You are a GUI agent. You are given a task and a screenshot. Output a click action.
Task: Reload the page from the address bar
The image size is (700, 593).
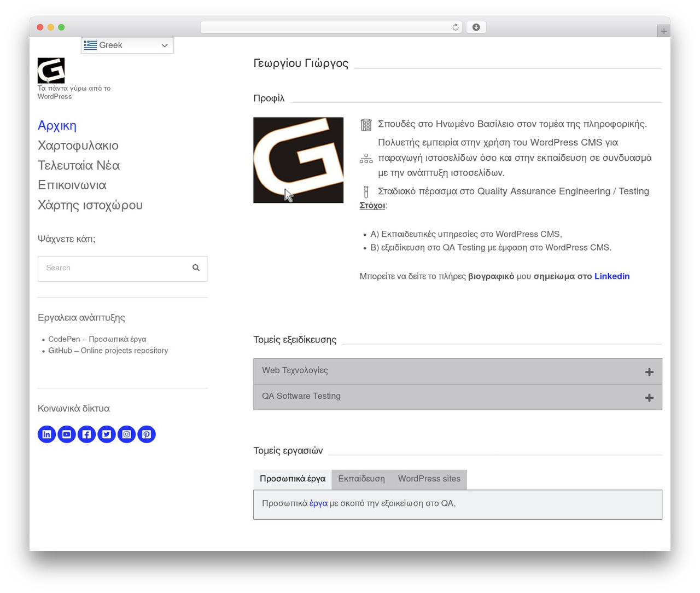pos(456,27)
